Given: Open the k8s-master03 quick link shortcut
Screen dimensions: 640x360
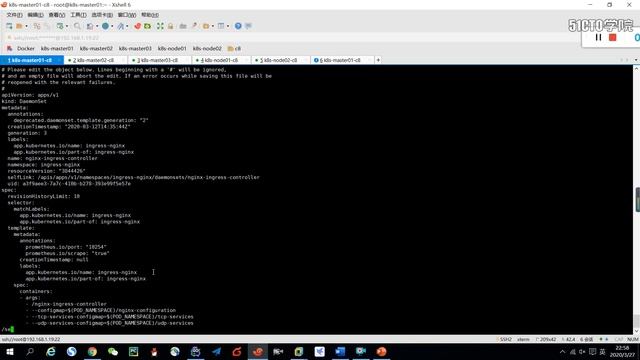Looking at the screenshot, I should (x=135, y=49).
